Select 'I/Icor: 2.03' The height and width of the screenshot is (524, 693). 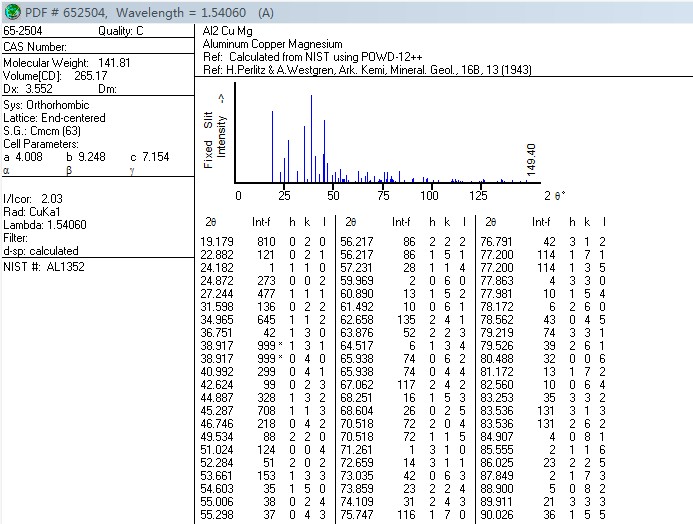coord(33,199)
